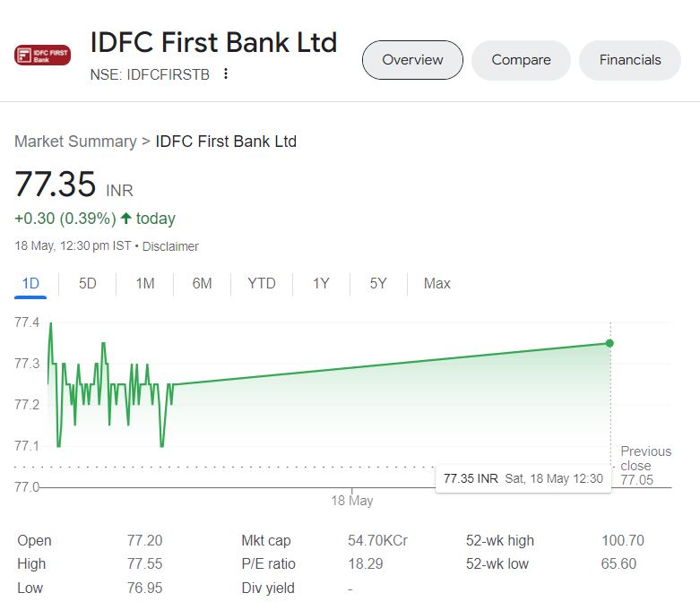
Task: Open the three-dot more options menu
Action: (x=226, y=74)
